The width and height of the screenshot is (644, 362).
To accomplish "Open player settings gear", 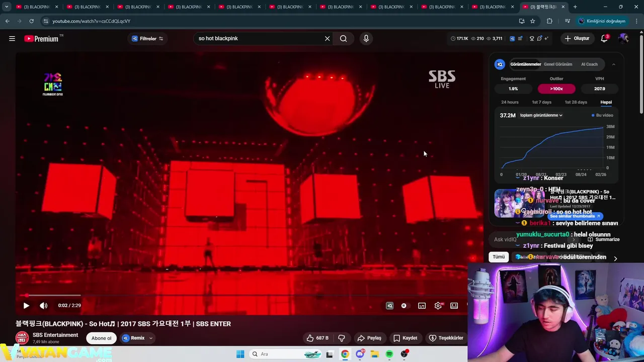I will click(x=438, y=305).
